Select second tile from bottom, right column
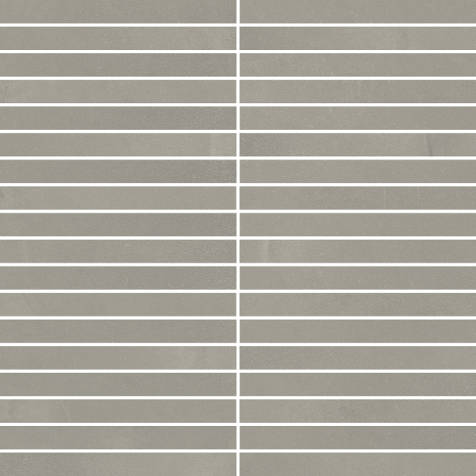Screen dimensions: 476x476 (x=357, y=437)
